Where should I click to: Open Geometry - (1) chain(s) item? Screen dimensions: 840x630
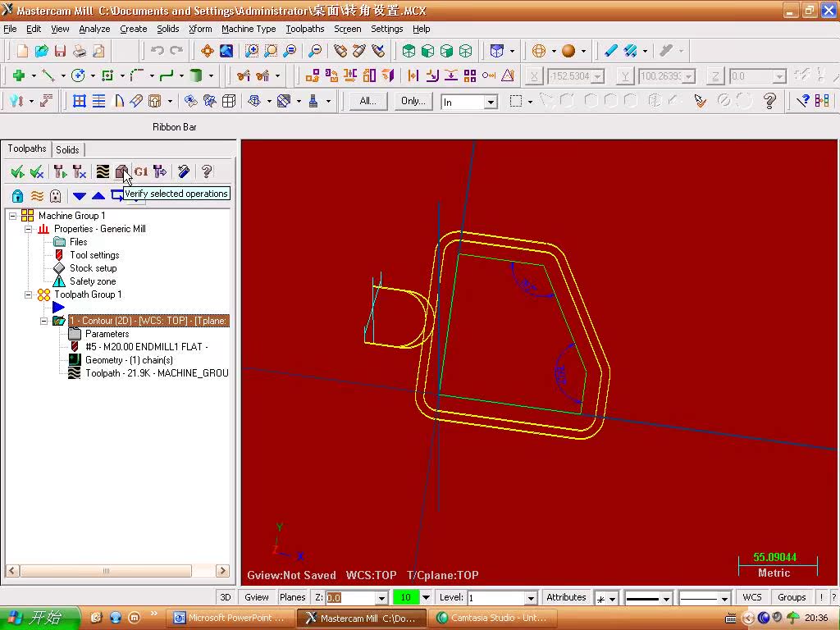(x=129, y=360)
